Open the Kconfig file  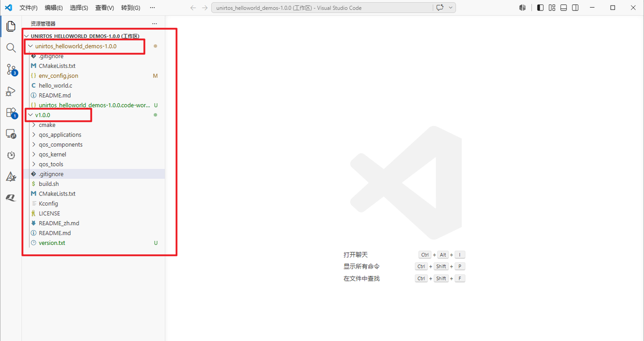(x=48, y=203)
